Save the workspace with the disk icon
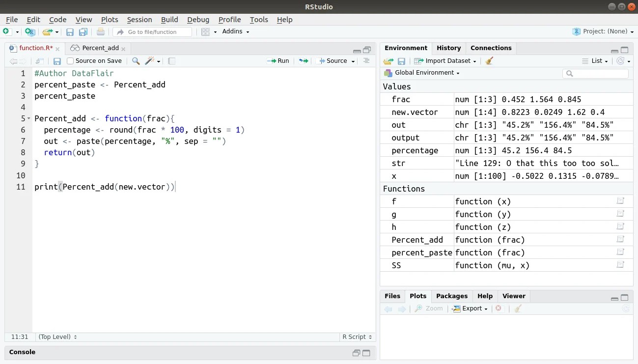This screenshot has height=364, width=638. (x=402, y=60)
